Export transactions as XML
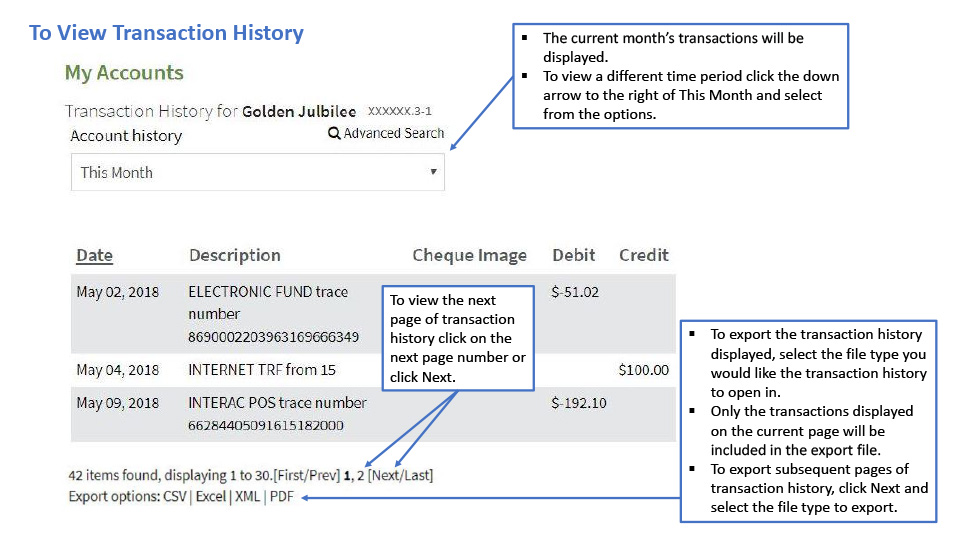The image size is (960, 540). pos(247,496)
